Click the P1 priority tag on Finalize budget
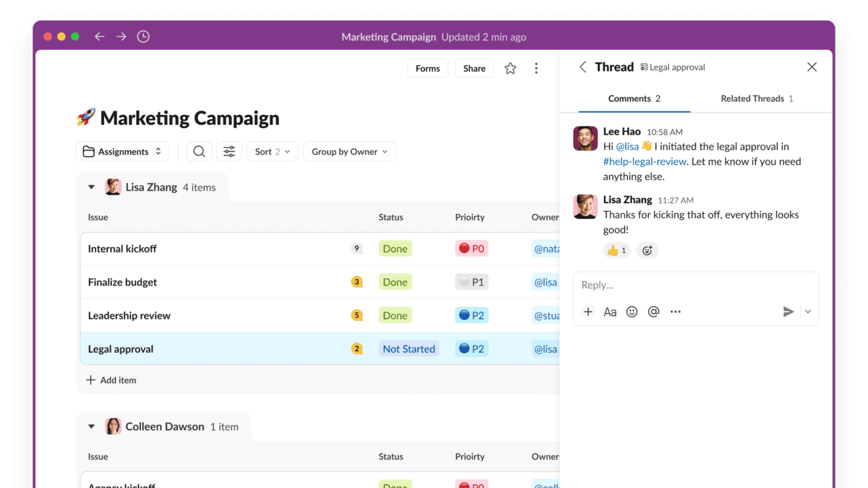The width and height of the screenshot is (868, 488). (x=472, y=282)
